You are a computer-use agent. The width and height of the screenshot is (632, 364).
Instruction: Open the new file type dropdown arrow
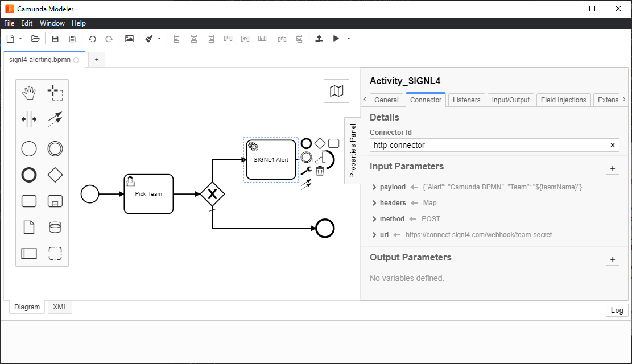pyautogui.click(x=20, y=39)
